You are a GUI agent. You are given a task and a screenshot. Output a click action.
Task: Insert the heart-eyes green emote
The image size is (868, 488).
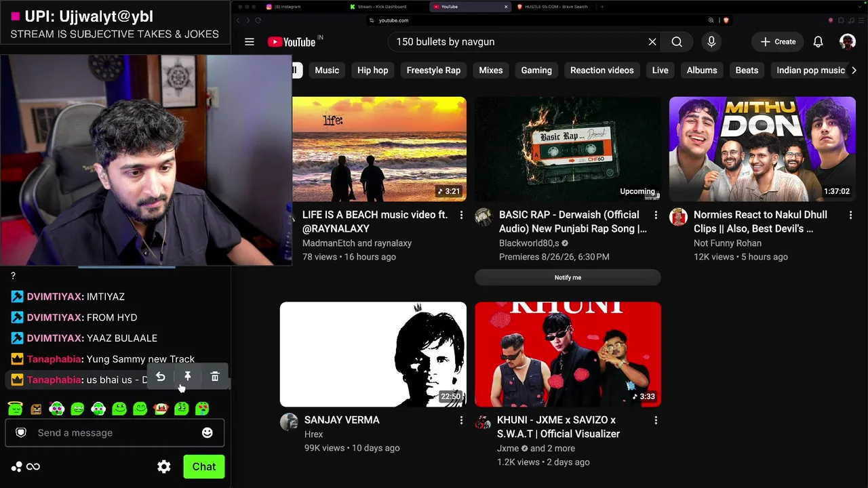coord(202,409)
